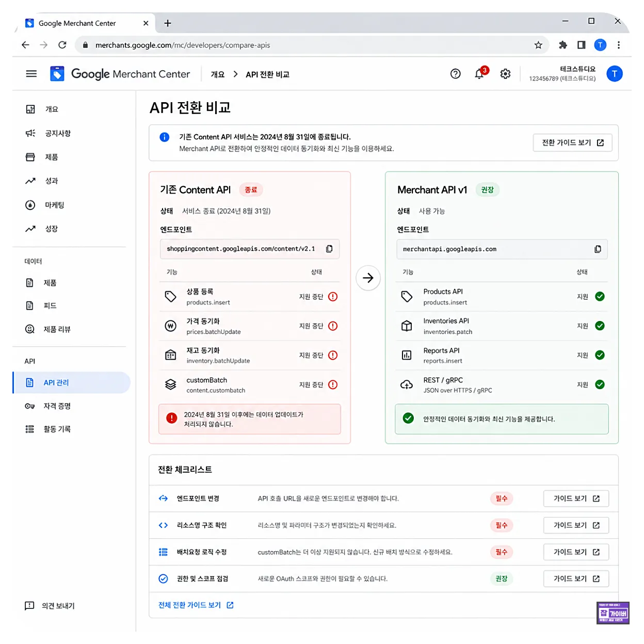Bookmark this page with the star icon
This screenshot has height=644, width=644.
(x=538, y=45)
